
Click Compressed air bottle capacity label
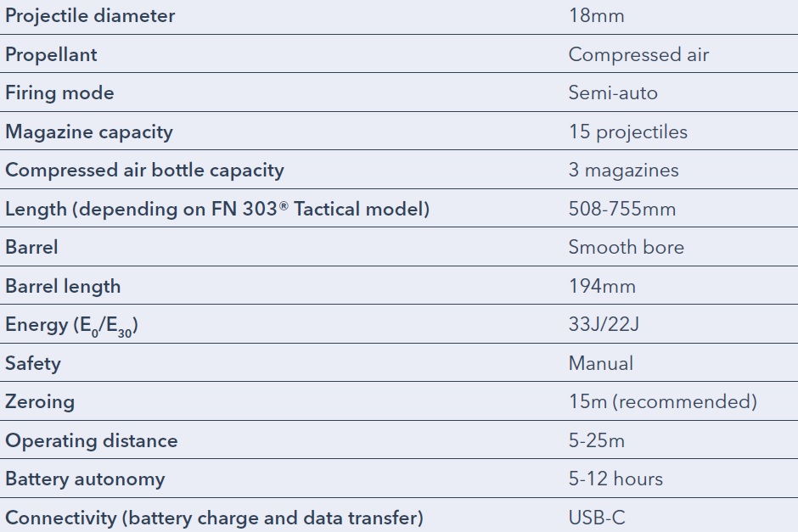click(x=144, y=171)
